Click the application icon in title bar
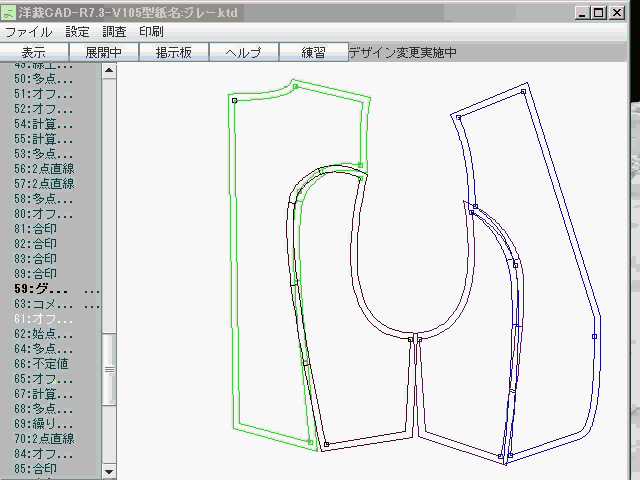The image size is (640, 480). click(x=8, y=13)
